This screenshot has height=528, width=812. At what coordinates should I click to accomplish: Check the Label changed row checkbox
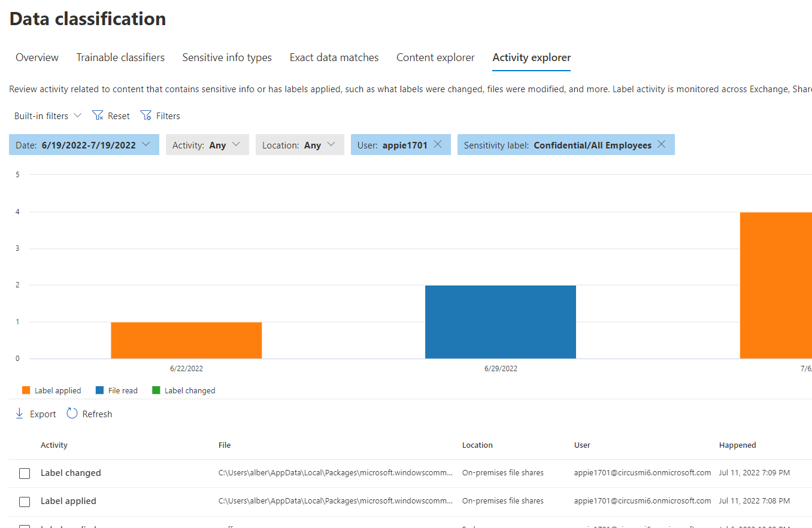[x=25, y=473]
